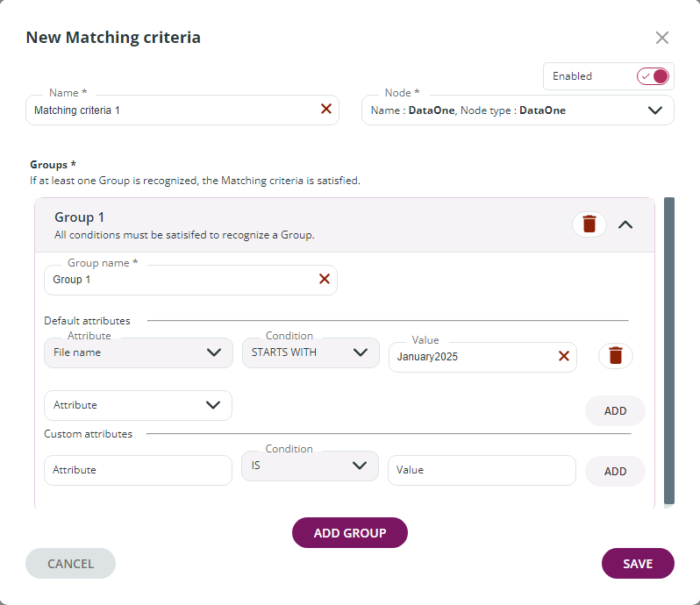700x605 pixels.
Task: Clear the Group name field
Action: (325, 279)
